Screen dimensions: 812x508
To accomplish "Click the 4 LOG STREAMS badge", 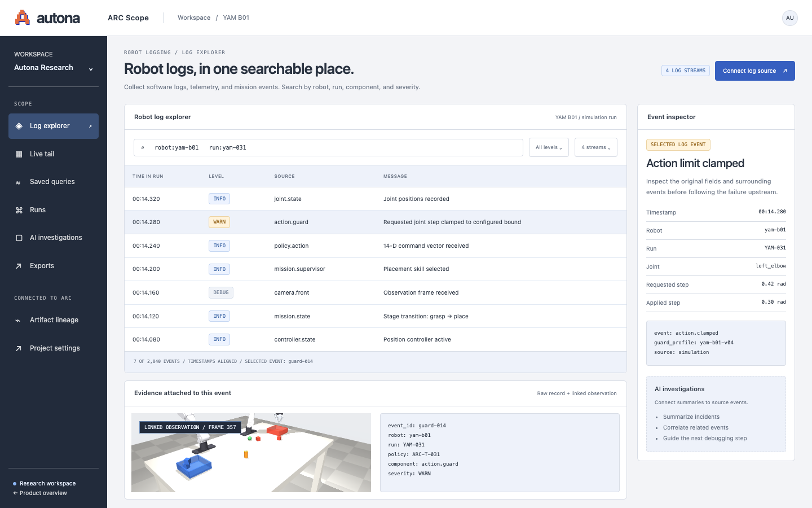I will coord(686,71).
